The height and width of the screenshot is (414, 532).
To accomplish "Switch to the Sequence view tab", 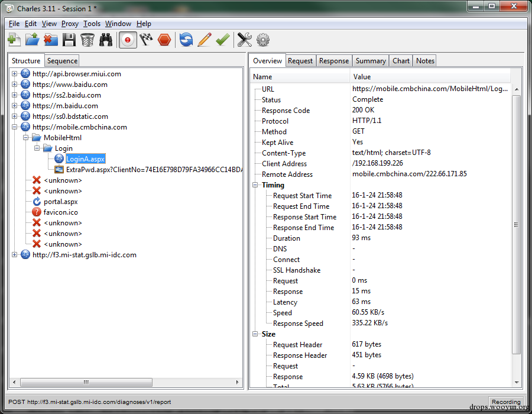I will 62,60.
